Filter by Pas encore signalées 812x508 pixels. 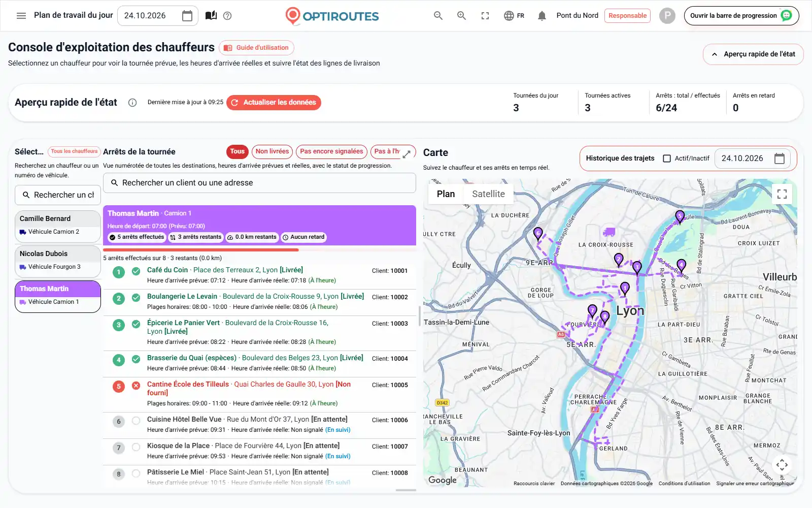pyautogui.click(x=331, y=151)
